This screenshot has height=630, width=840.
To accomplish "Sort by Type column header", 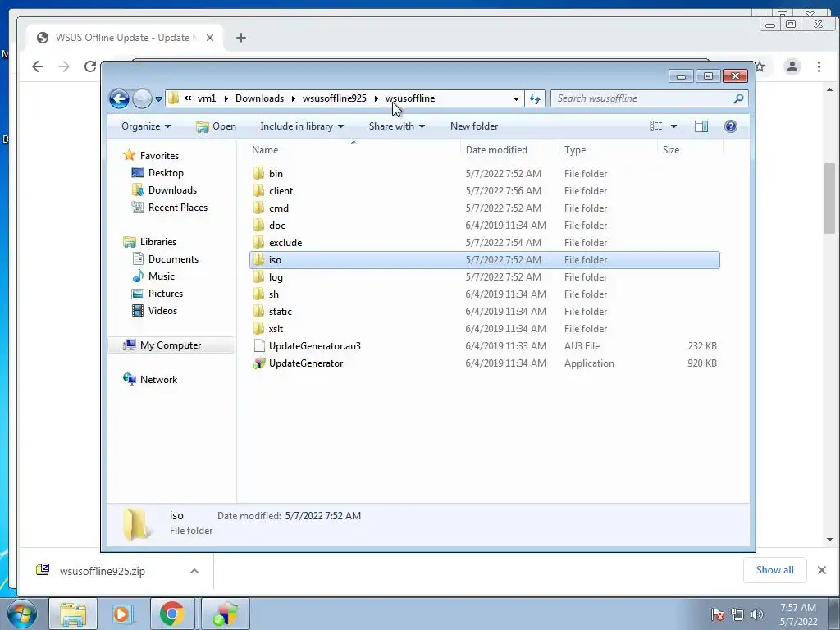I will coord(575,150).
